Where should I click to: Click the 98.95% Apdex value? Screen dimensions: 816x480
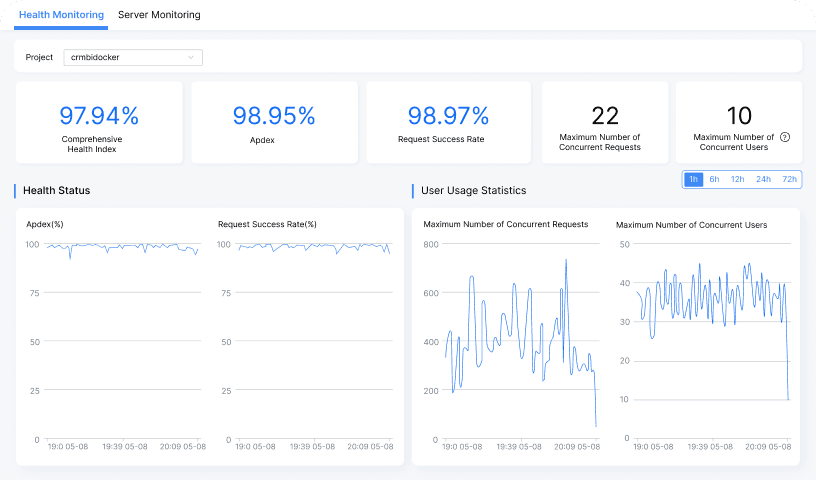[x=274, y=116]
